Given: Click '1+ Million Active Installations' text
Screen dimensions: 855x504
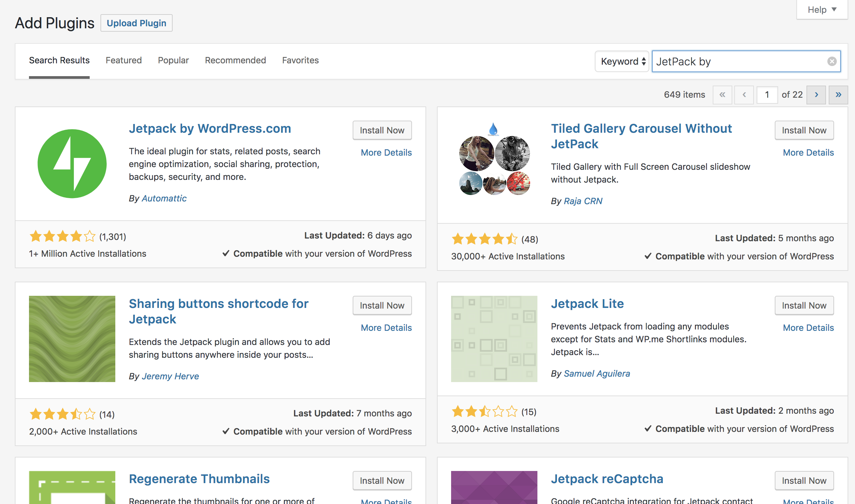Looking at the screenshot, I should click(88, 254).
